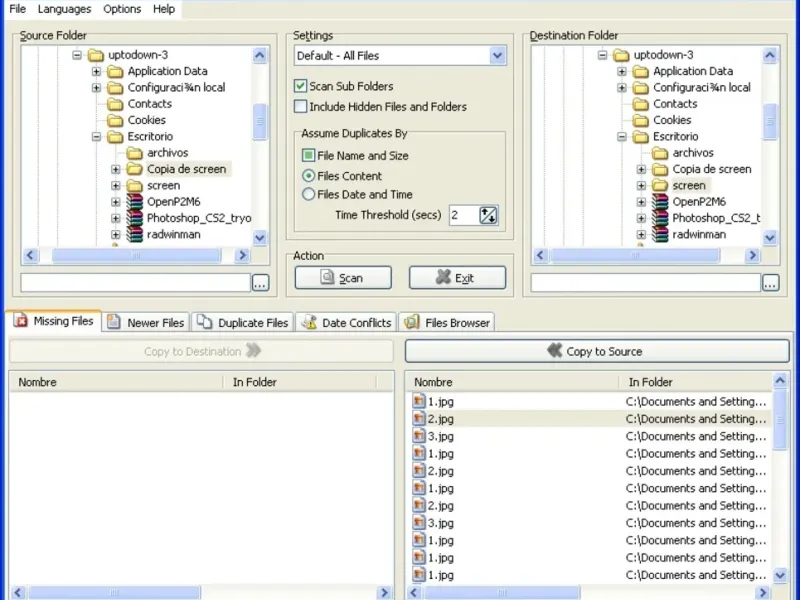Click the Application Data folder icon in Destination Folder
800x600 pixels.
click(x=641, y=71)
